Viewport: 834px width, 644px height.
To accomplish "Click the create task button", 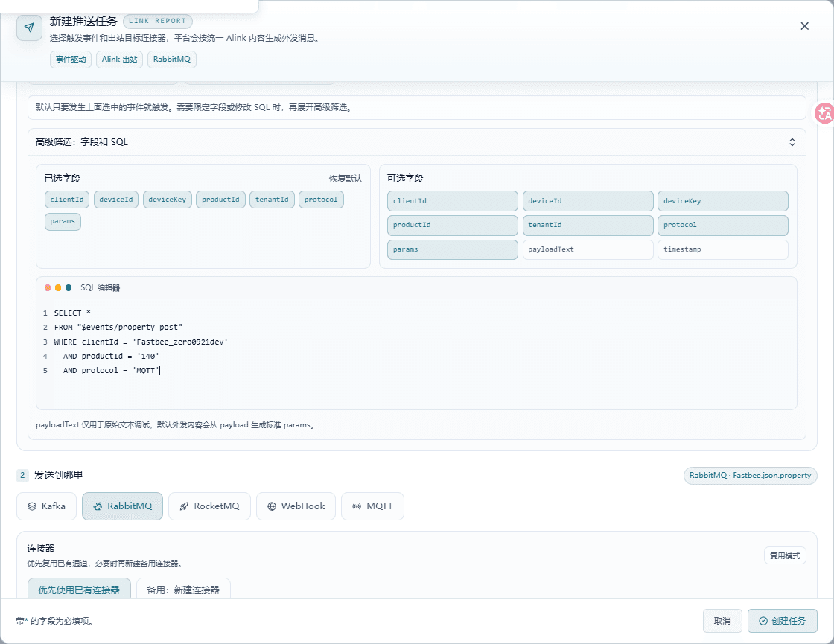I will pos(783,621).
